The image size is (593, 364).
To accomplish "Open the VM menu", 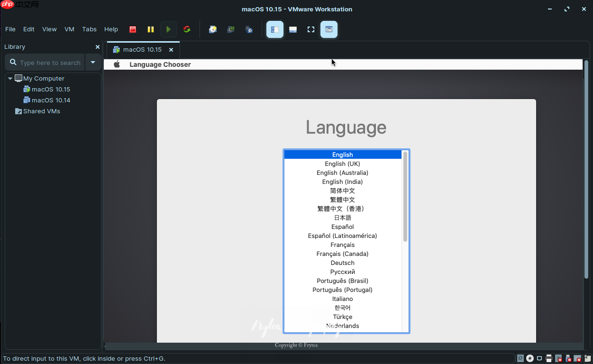I will [69, 29].
